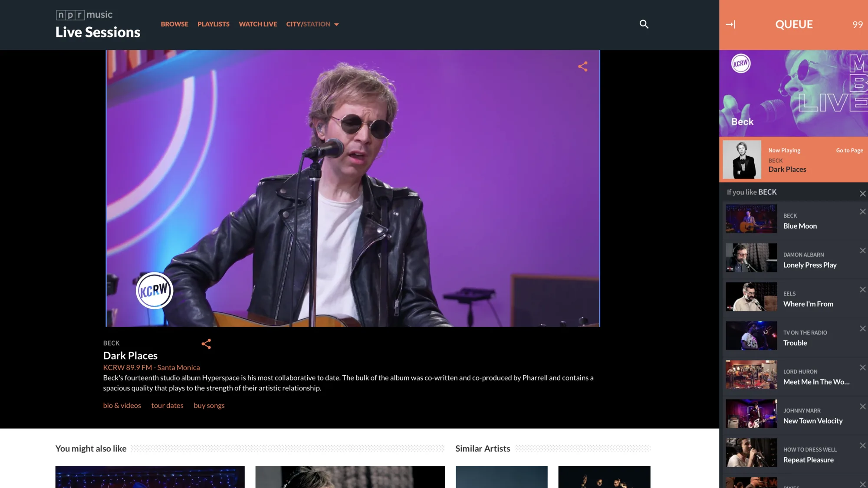Viewport: 868px width, 488px height.
Task: Click Now Playing Beck portrait thumbnail
Action: 742,159
